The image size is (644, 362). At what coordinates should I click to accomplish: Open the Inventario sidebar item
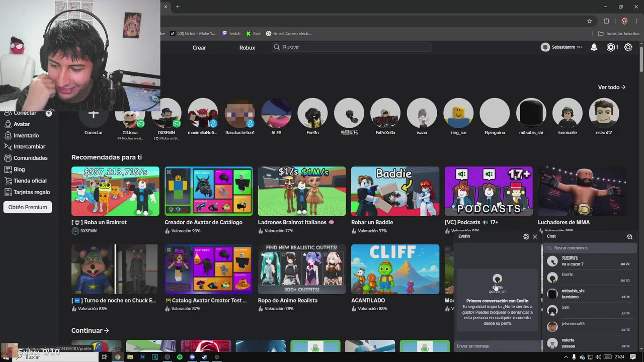coord(21,135)
